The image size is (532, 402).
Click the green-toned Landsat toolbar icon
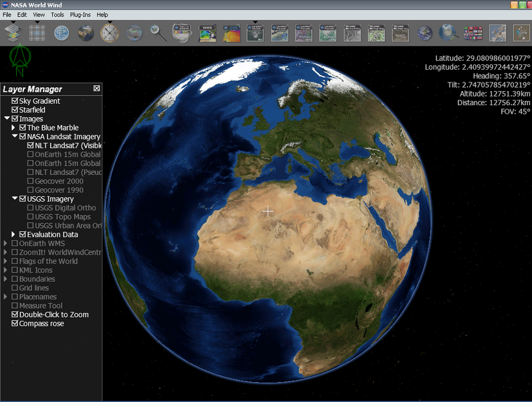coord(328,33)
